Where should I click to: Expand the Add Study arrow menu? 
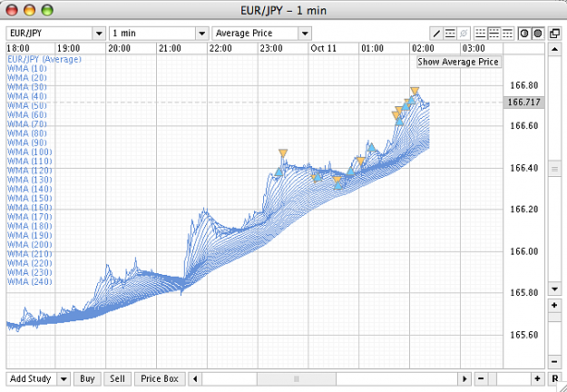(64, 379)
